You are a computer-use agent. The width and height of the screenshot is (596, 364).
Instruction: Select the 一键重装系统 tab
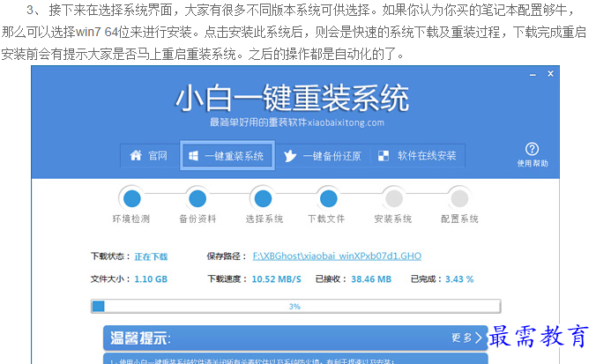pos(227,155)
